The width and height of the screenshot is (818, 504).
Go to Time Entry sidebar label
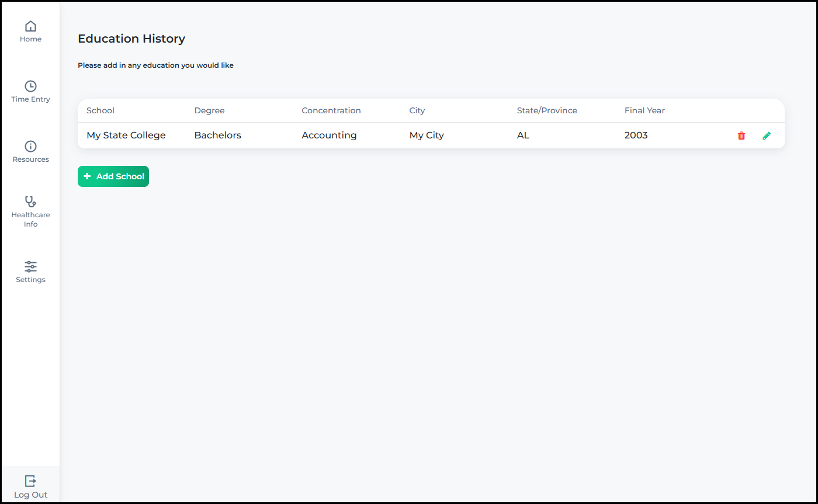[30, 99]
